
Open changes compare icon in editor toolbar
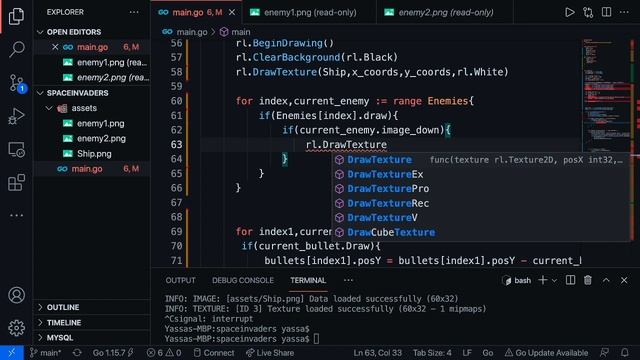pos(588,12)
